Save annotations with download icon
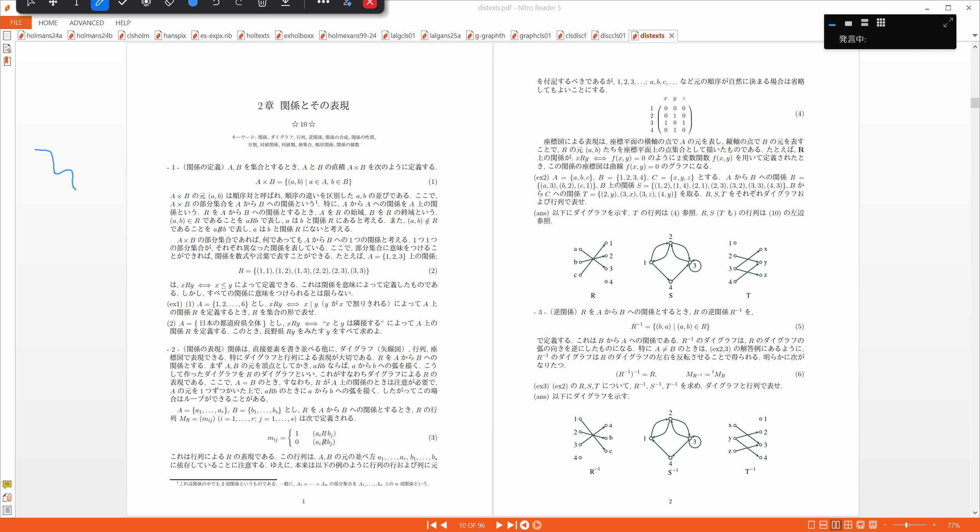This screenshot has width=980, height=532. click(286, 3)
